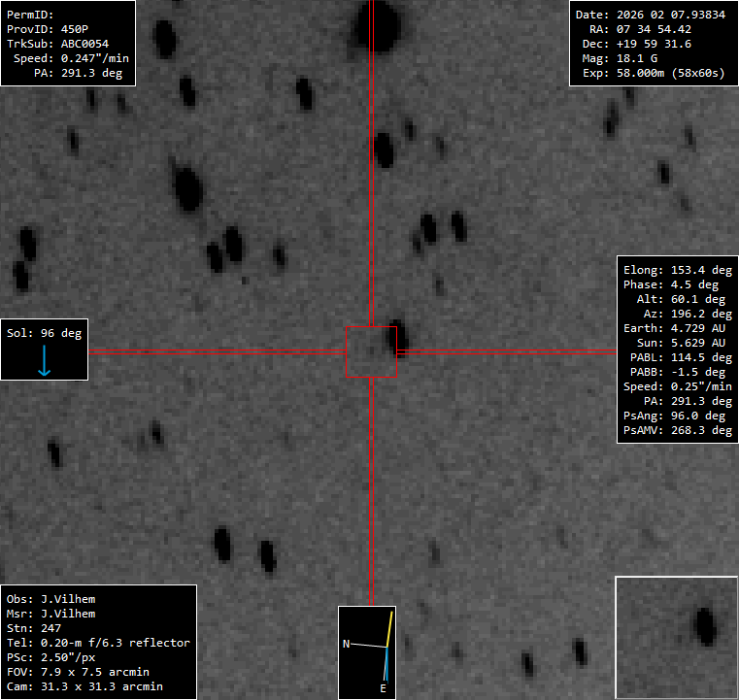
Task: Select the telescope 0.20-m f/6.3 reflector line
Action: [x=98, y=643]
